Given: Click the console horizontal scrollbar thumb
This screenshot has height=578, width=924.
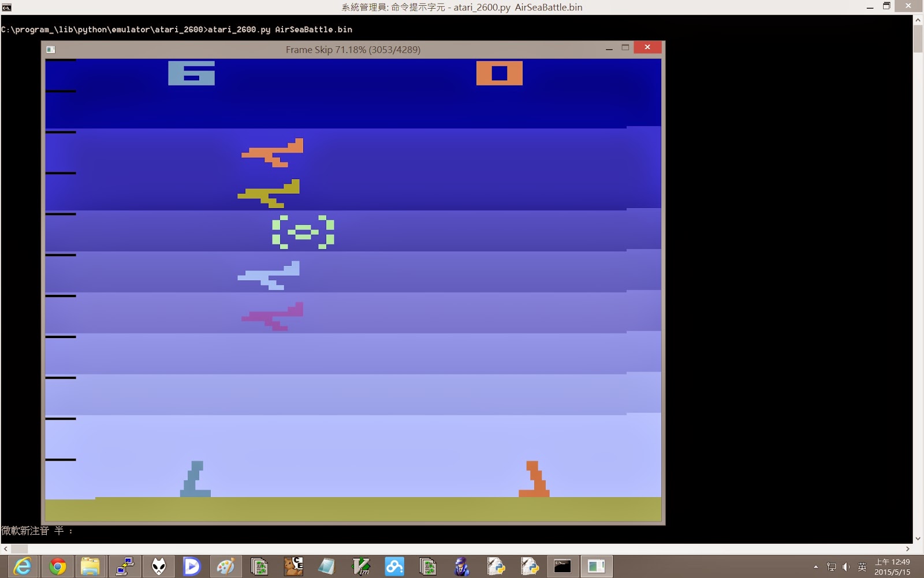Looking at the screenshot, I should point(19,549).
